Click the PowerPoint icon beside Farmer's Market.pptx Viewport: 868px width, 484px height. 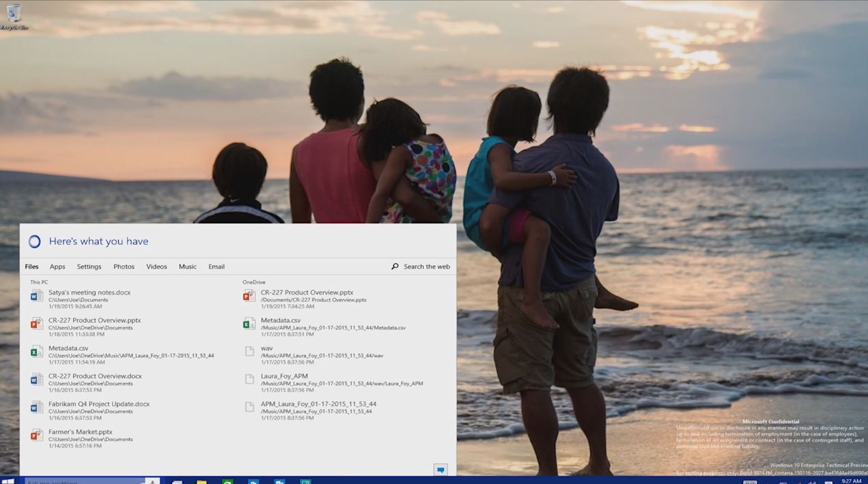(36, 435)
